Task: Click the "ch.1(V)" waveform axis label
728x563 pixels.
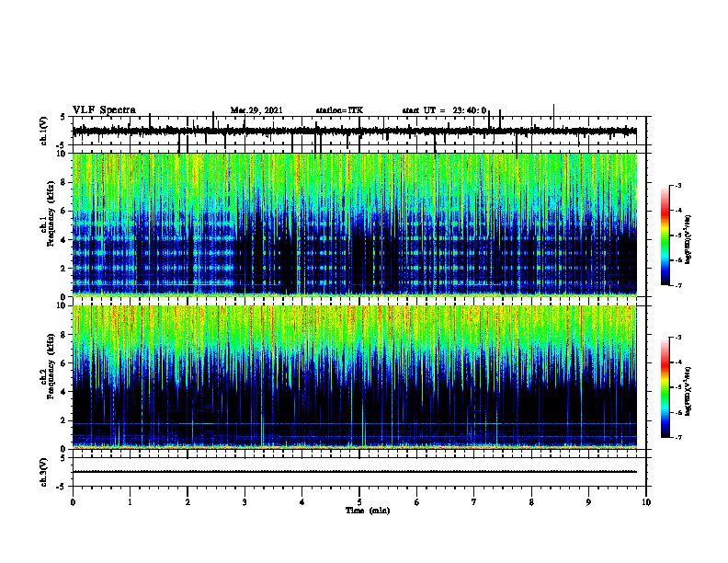Action: pos(44,131)
